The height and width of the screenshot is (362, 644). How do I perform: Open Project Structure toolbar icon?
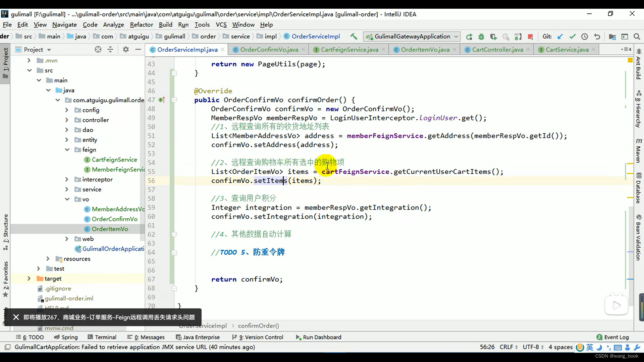[612, 37]
